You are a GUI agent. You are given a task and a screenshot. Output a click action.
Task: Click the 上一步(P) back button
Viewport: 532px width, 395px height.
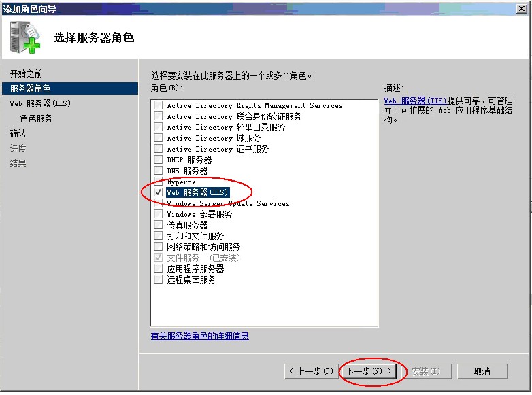[x=311, y=371]
